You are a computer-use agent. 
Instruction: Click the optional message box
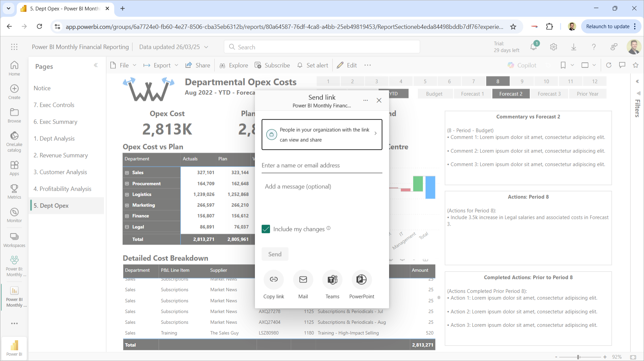coord(322,198)
